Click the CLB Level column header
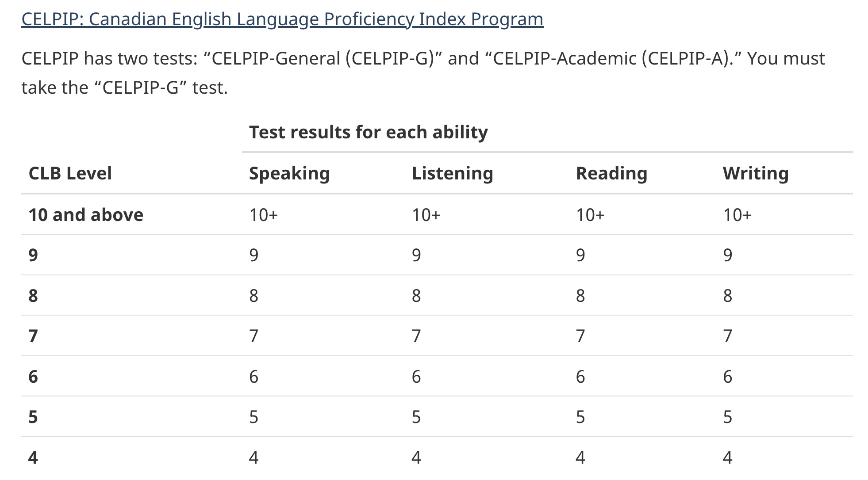Viewport: 868px width, 480px height. (x=70, y=173)
